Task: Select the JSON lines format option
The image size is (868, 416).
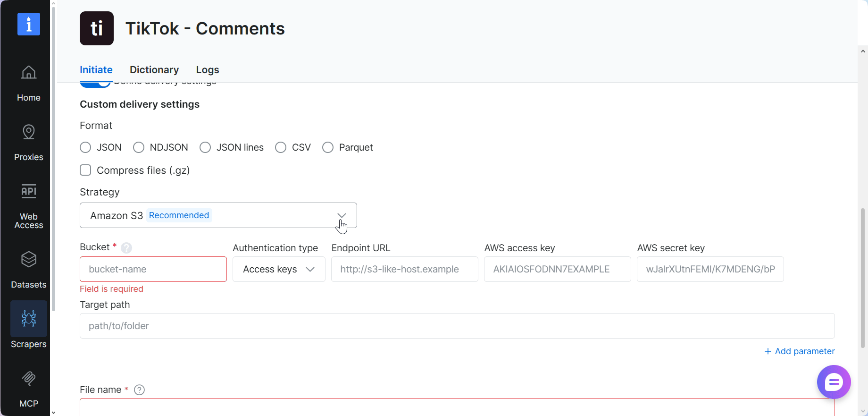Action: point(205,147)
